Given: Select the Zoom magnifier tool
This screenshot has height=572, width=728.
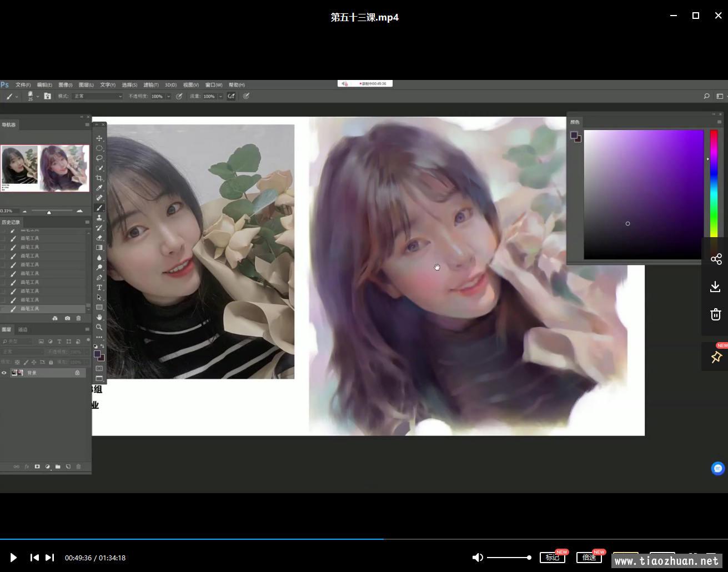Looking at the screenshot, I should coord(99,327).
